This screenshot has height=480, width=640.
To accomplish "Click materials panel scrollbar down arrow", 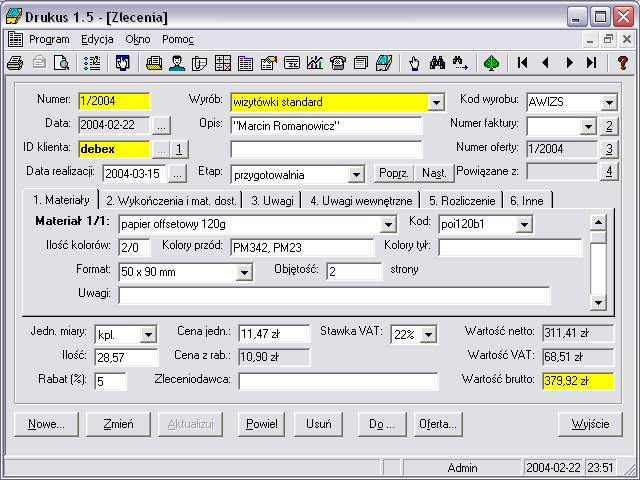I will 598,302.
